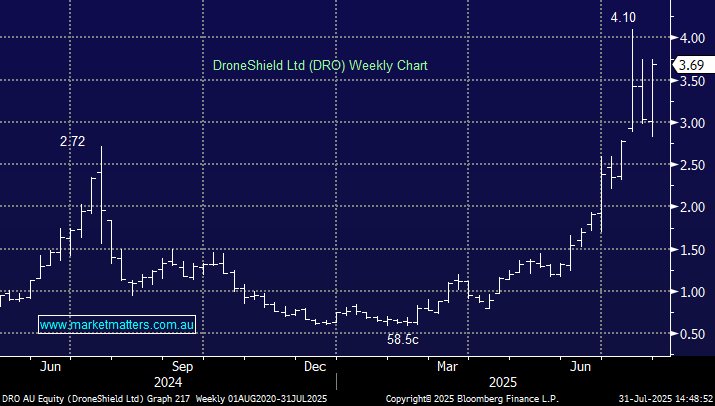Click the 58.5c low price annotation
Screen dimensions: 715x406
pyautogui.click(x=403, y=339)
